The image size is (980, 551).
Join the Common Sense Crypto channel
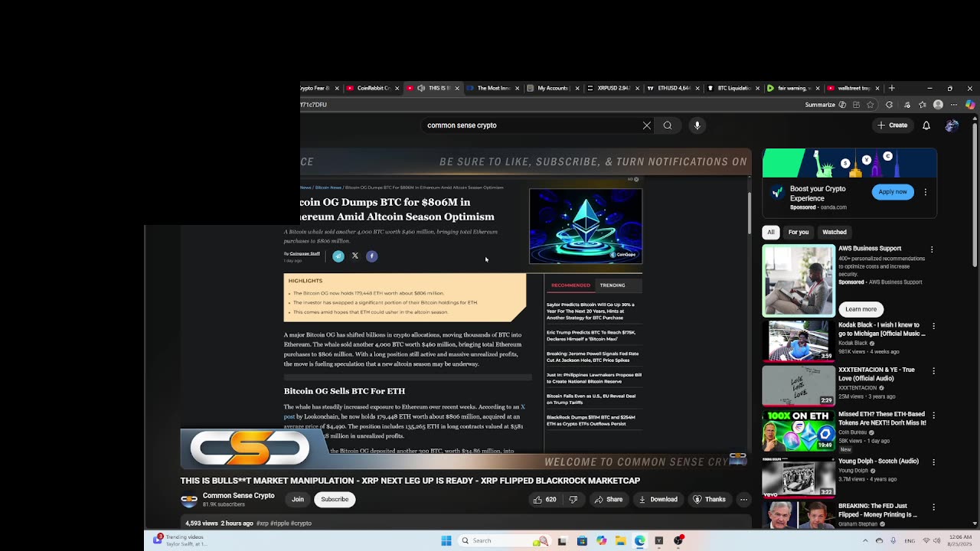[298, 500]
